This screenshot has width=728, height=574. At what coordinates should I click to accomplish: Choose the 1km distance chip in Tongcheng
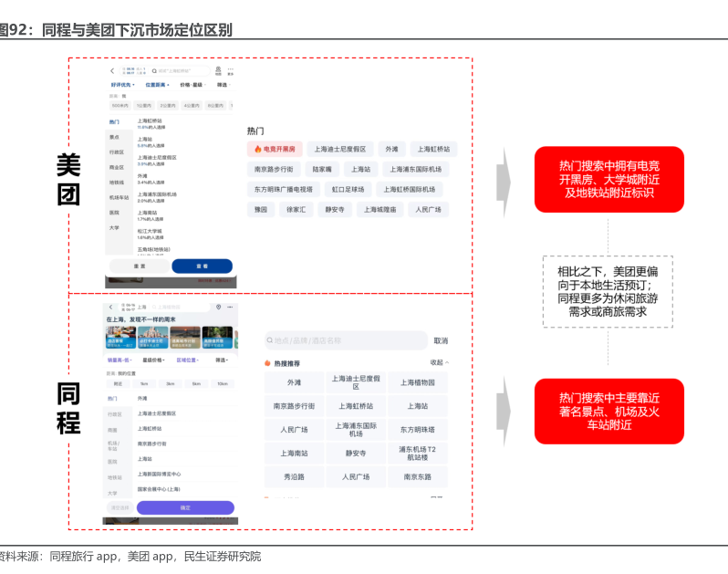point(144,383)
